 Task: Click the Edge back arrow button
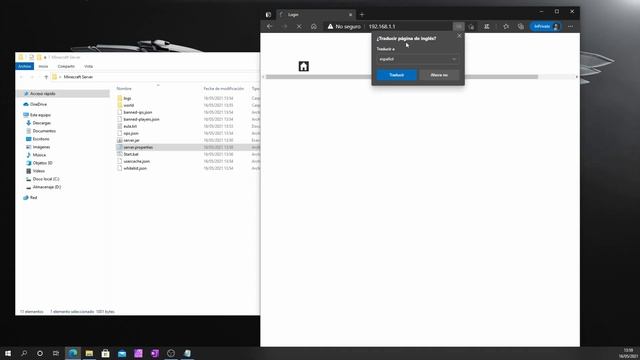[269, 27]
